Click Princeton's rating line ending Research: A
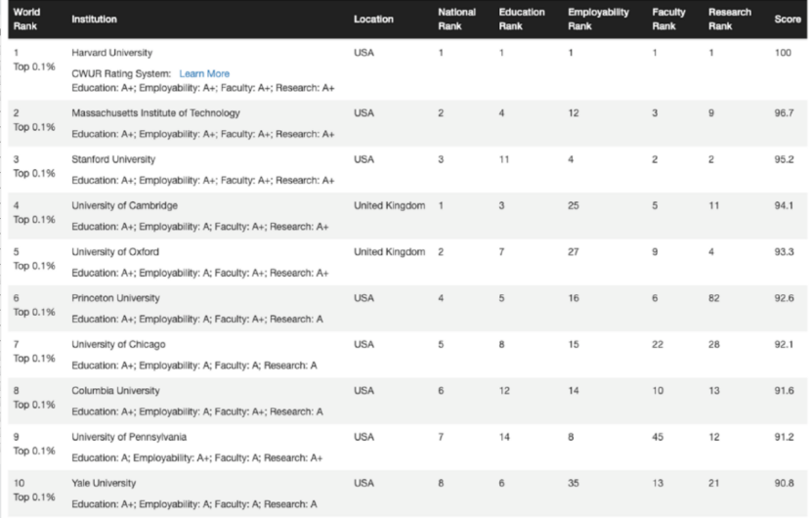Viewport: 812px width, 518px height. (x=197, y=319)
